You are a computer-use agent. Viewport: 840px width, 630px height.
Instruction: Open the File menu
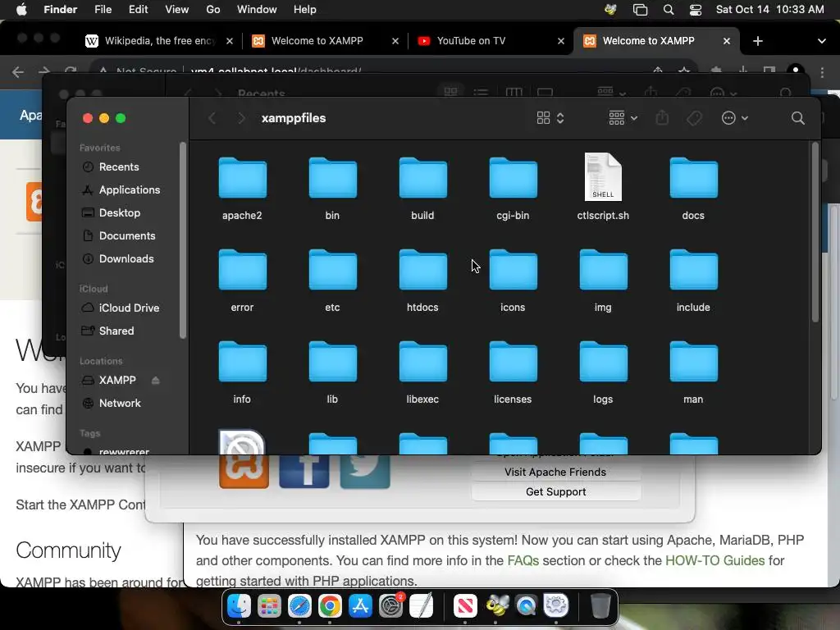103,10
